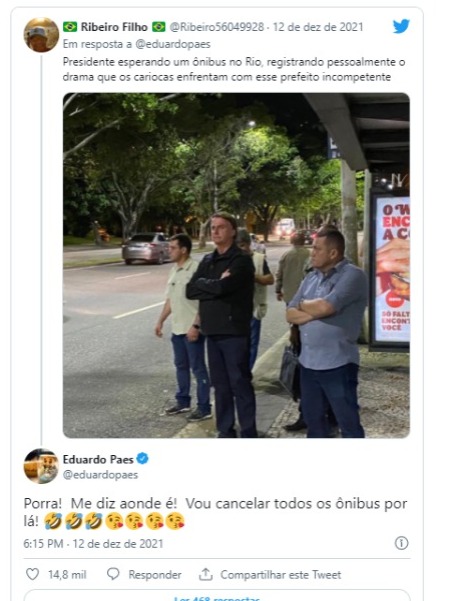Click the 14,8 mil likes count

click(x=67, y=574)
